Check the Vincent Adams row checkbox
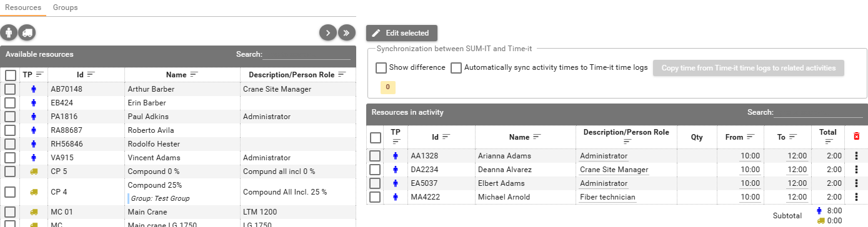868x227 pixels. tap(10, 158)
